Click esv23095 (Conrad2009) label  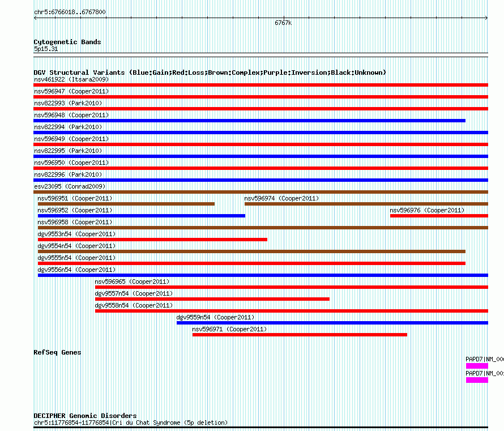coord(70,186)
